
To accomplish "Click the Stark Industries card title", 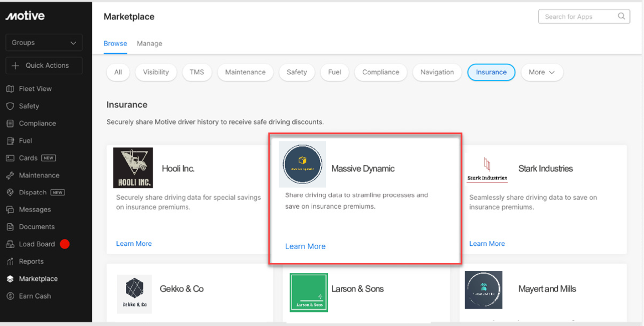I will tap(545, 169).
